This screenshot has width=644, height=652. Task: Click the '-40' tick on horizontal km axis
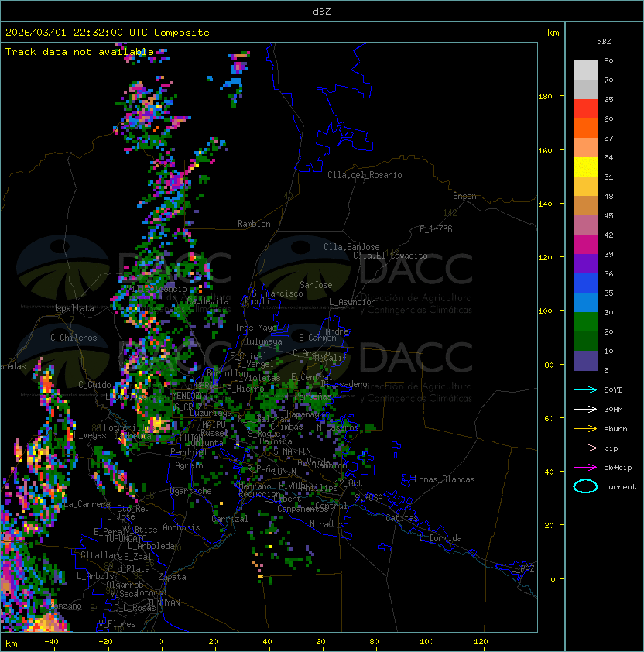click(x=51, y=642)
